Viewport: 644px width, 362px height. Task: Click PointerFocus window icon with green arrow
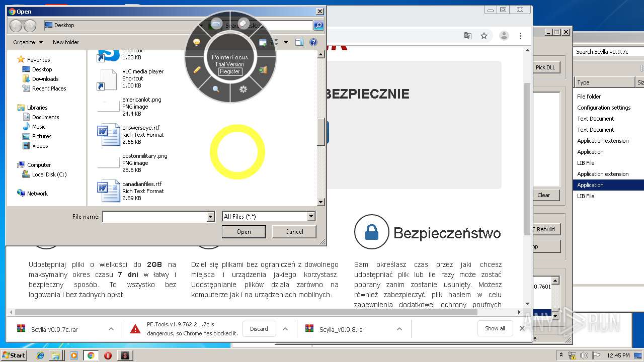[x=263, y=43]
